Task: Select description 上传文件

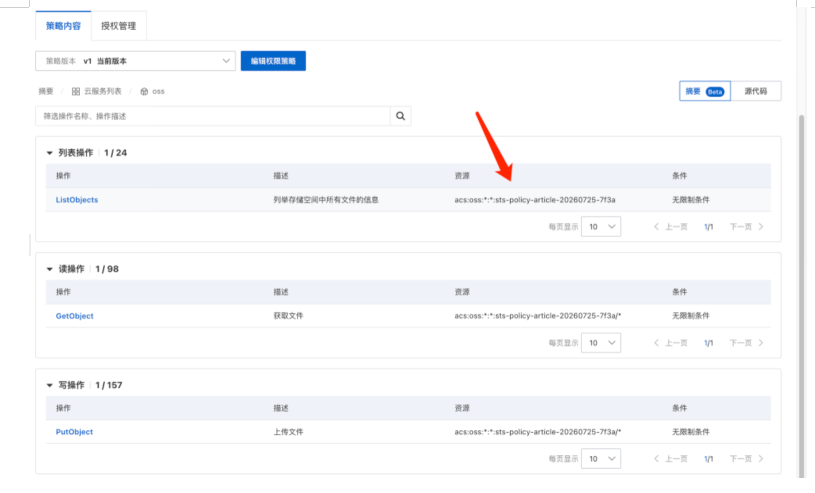Action: pos(288,432)
